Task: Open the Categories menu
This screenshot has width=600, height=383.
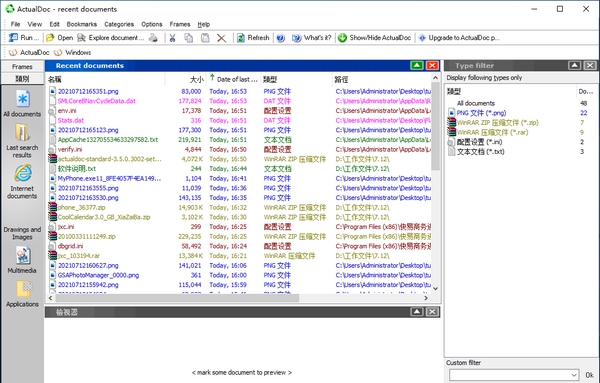Action: pyautogui.click(x=119, y=24)
